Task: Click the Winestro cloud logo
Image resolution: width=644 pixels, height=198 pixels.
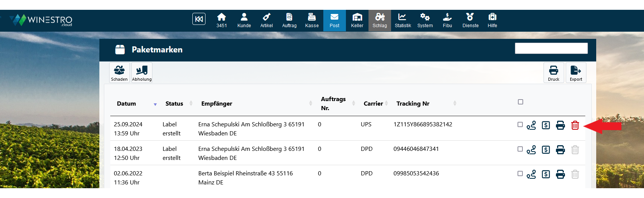Action: (41, 20)
